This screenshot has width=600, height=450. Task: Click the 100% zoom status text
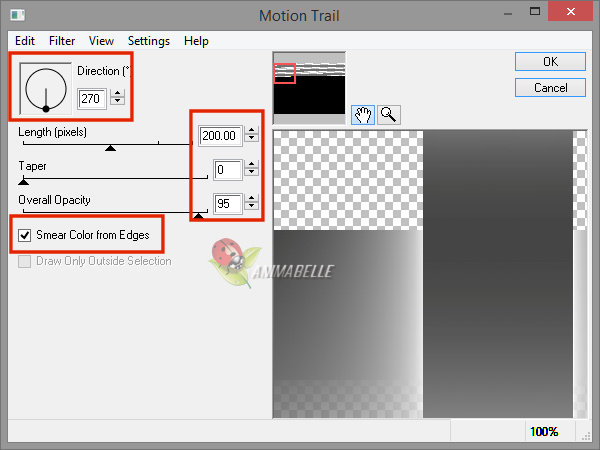544,432
